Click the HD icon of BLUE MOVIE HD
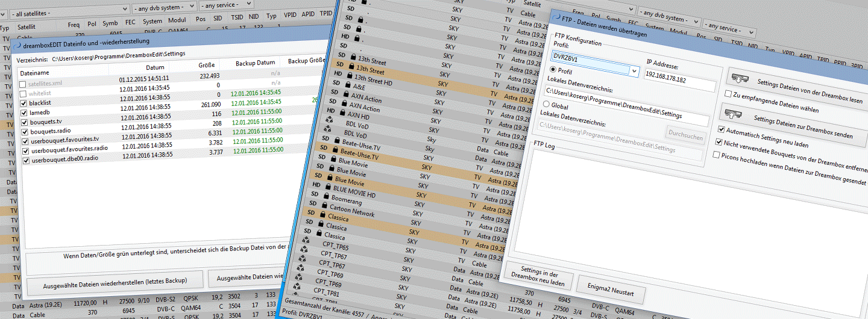Image resolution: width=868 pixels, height=319 pixels. pos(316,187)
